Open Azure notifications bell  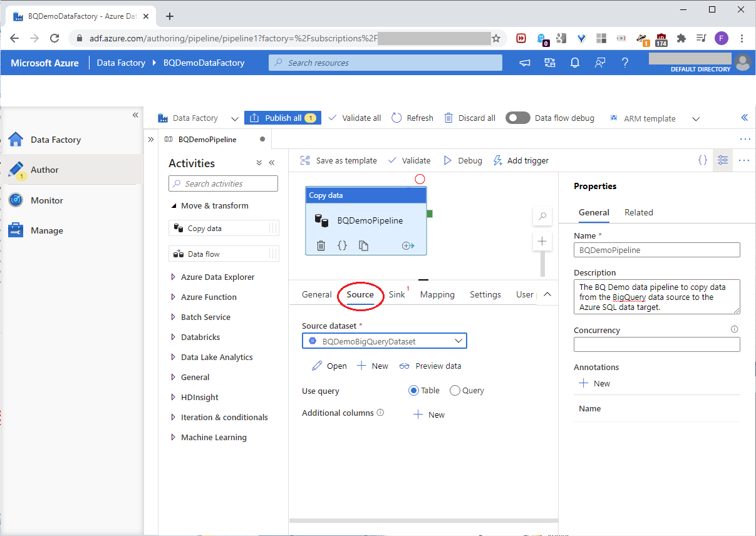click(574, 63)
